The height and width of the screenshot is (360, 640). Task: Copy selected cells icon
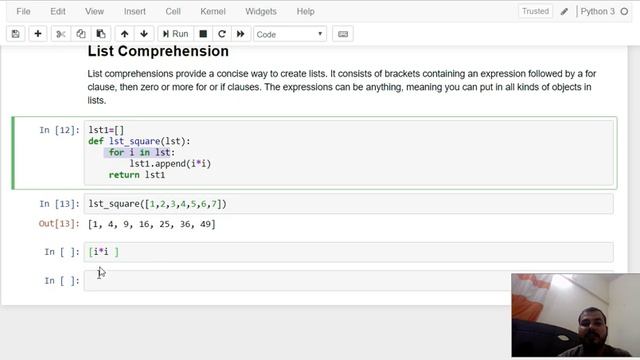click(80, 34)
